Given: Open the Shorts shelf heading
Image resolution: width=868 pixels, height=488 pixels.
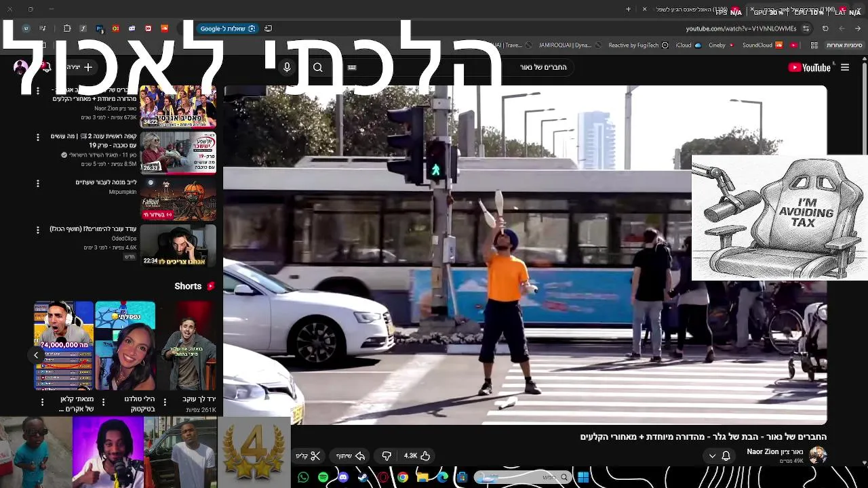Looking at the screenshot, I should point(195,286).
